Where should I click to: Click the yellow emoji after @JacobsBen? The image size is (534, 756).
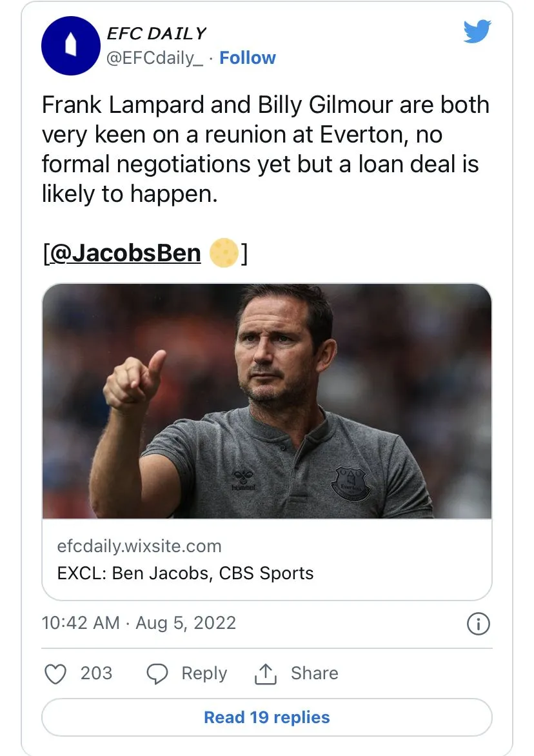[224, 252]
